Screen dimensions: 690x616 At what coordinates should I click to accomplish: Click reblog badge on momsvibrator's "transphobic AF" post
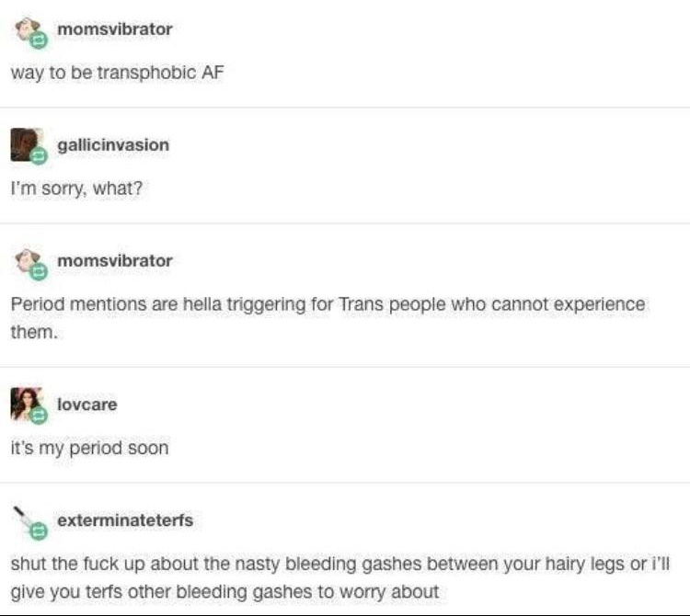[x=39, y=40]
